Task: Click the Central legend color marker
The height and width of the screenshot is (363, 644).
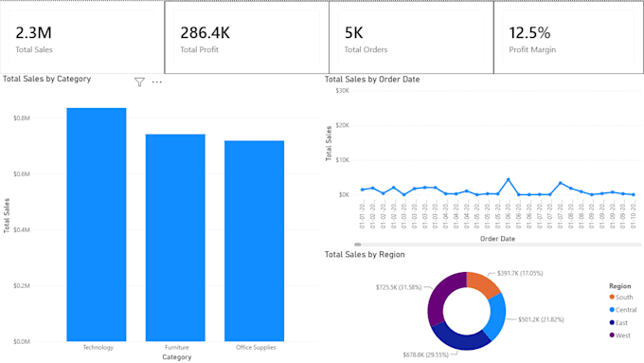Action: (612, 310)
